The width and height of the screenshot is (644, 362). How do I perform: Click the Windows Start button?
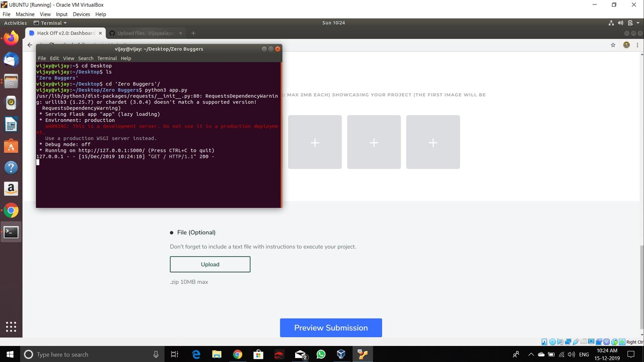10,354
